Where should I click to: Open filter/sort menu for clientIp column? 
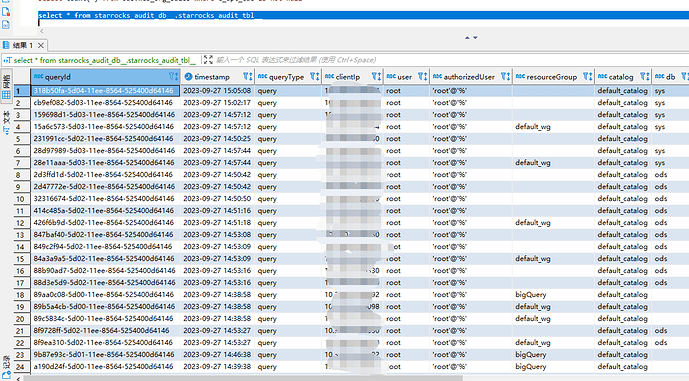376,76
